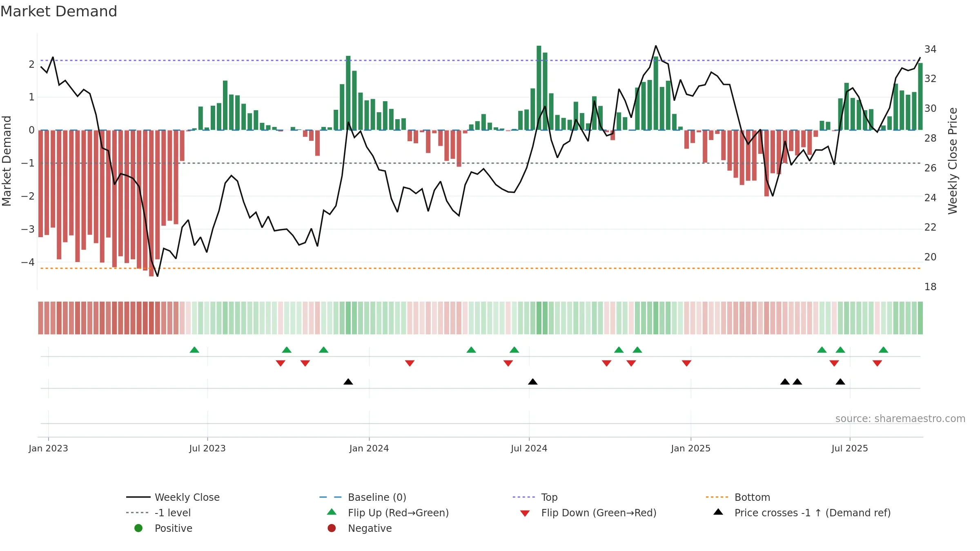Click the price value 18 on right axis
The width and height of the screenshot is (980, 551).
[931, 287]
